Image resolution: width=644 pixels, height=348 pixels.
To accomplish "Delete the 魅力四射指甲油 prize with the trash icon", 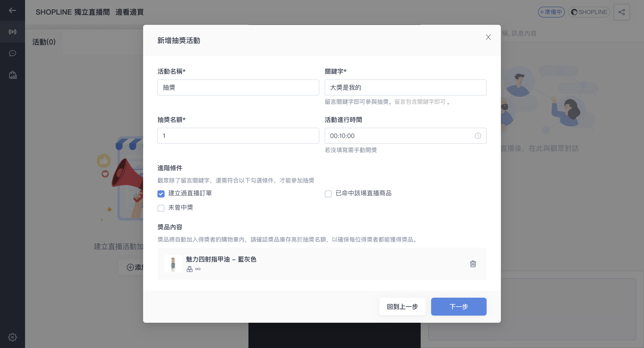I will click(x=473, y=264).
